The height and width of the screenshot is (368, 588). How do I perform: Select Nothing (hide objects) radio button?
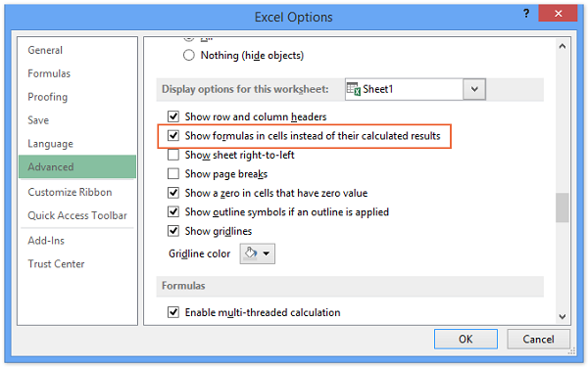coord(188,56)
